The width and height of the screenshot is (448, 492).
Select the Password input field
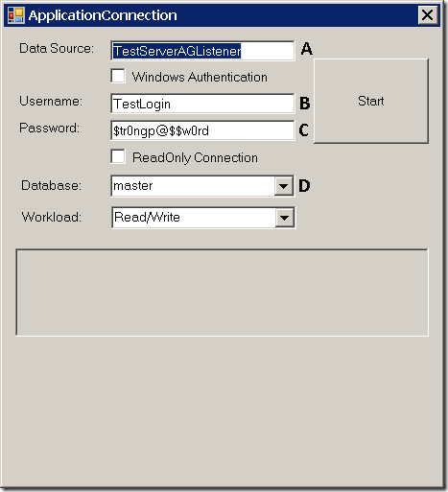pyautogui.click(x=202, y=130)
